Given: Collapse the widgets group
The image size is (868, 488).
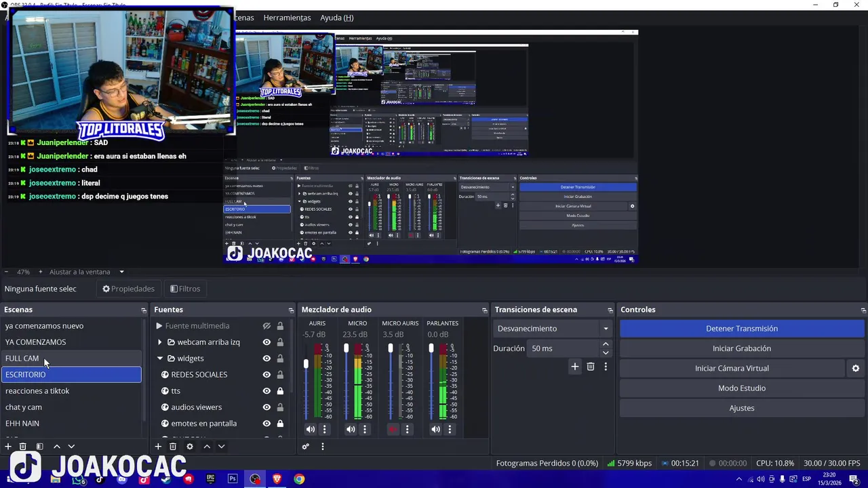Looking at the screenshot, I should pos(160,359).
